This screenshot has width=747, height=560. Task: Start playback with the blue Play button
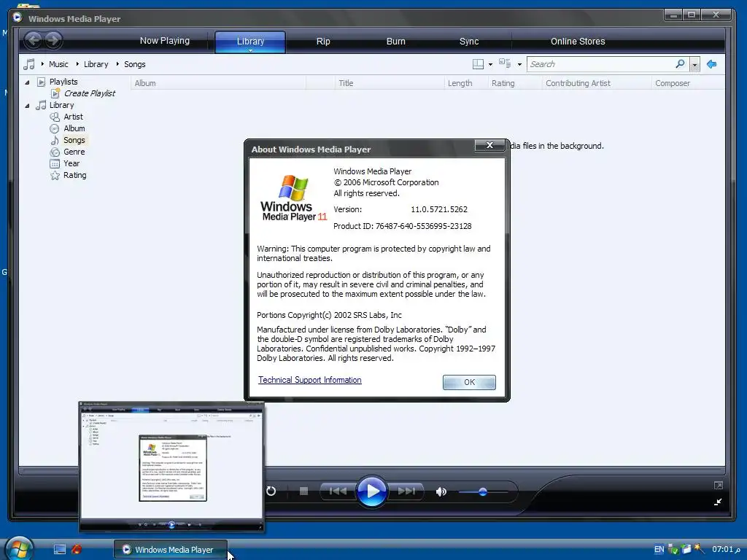[x=371, y=491]
